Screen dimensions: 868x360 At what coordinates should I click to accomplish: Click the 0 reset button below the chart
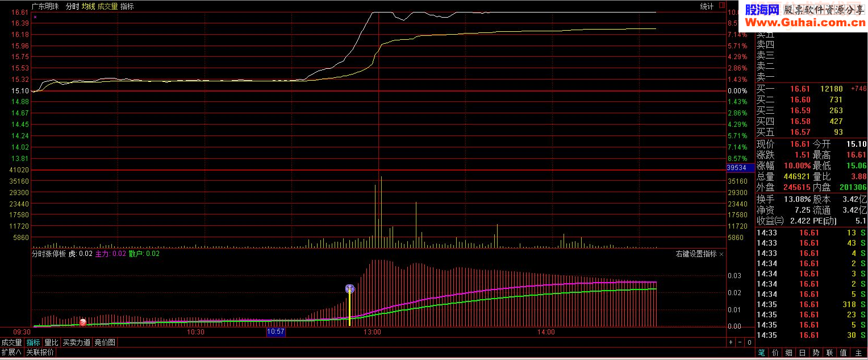(750, 342)
